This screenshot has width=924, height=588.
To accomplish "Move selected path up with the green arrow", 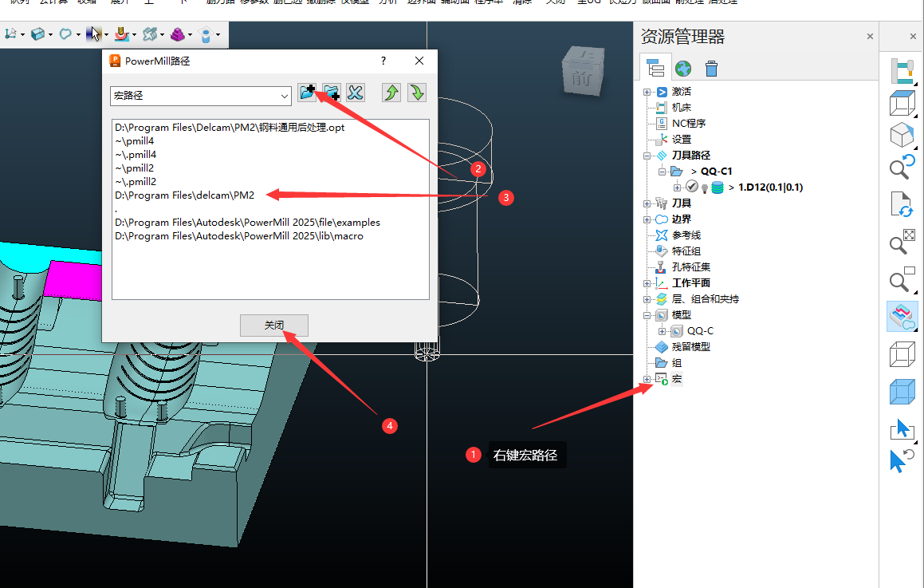I will tap(391, 93).
